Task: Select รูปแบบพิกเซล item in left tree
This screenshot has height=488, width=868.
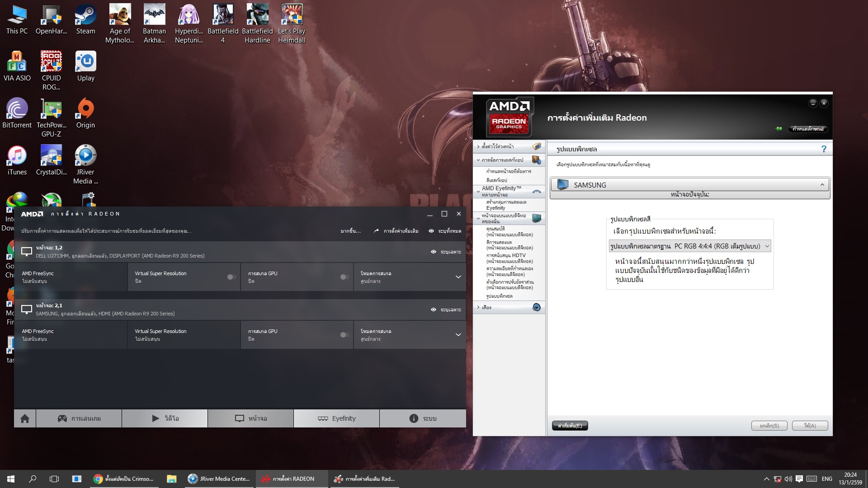Action: pos(499,296)
